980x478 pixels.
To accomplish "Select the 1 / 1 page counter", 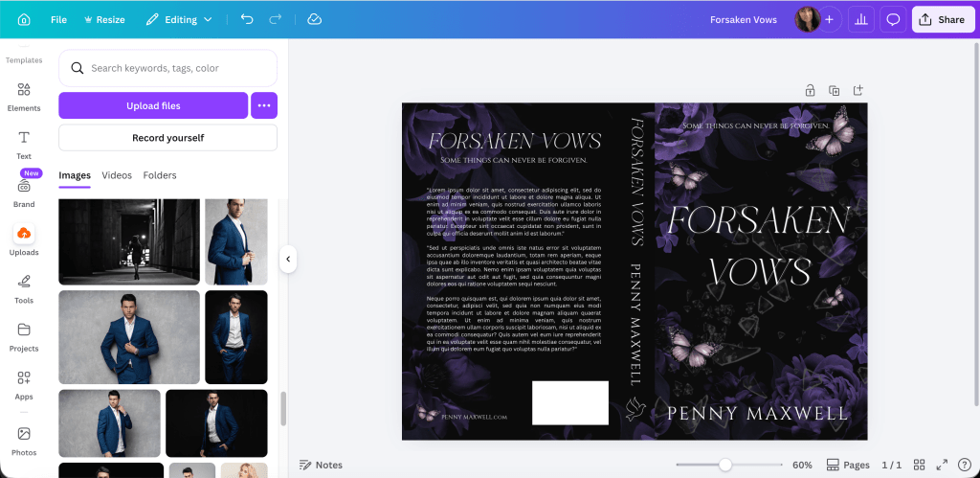I will coord(891,465).
